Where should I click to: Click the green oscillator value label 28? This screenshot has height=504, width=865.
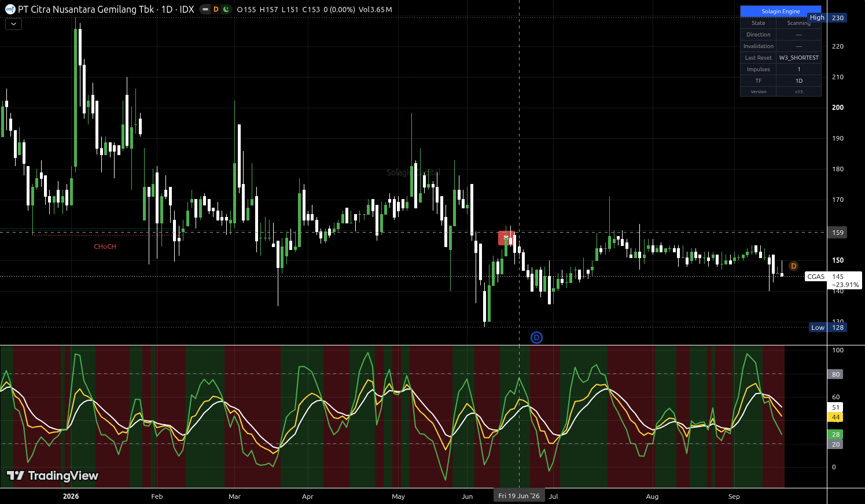(x=835, y=435)
